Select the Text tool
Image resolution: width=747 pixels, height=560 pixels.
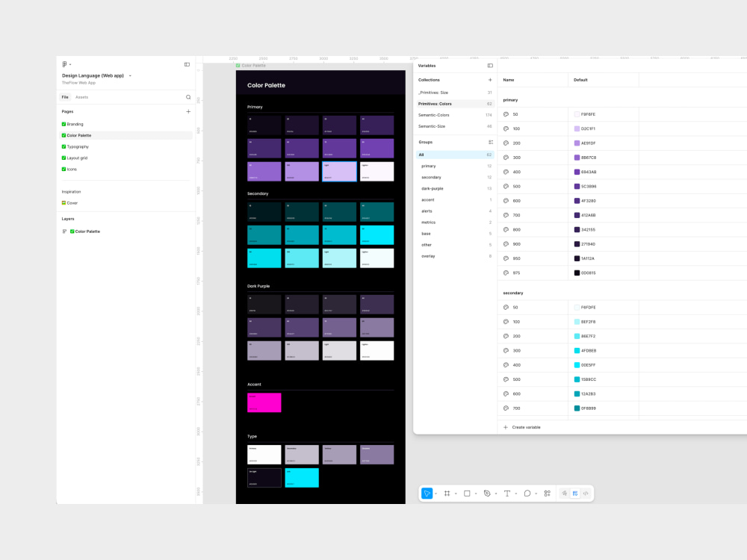507,494
